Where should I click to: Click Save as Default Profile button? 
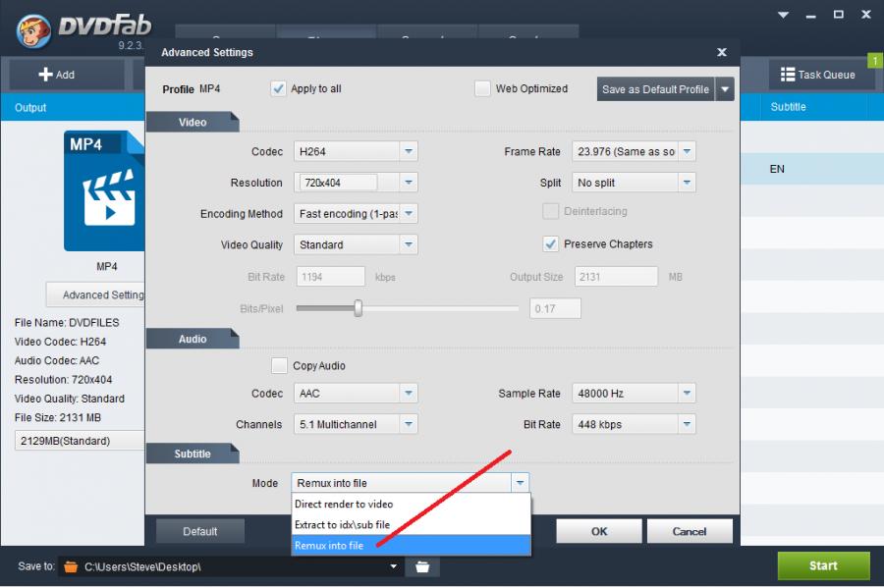(656, 89)
